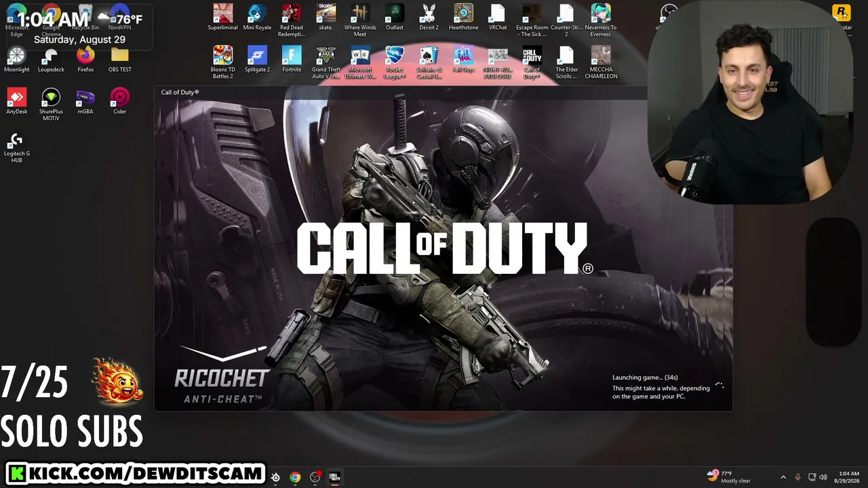Select the Counter-Strike 2 desktop icon
Viewport: 868px width, 488px height.
(566, 20)
